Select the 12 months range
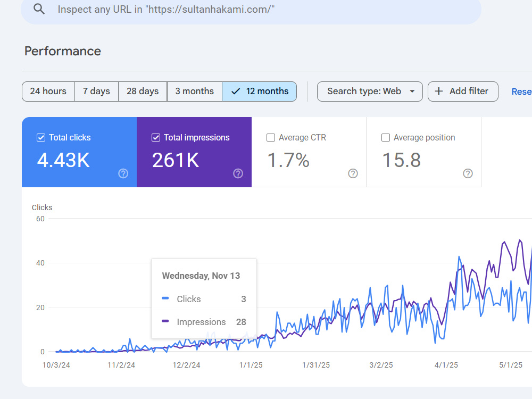This screenshot has height=399, width=532. pos(259,92)
